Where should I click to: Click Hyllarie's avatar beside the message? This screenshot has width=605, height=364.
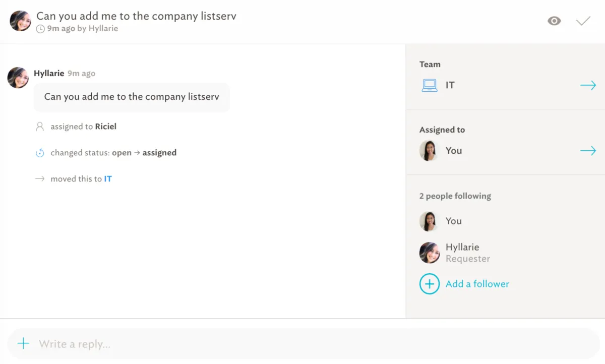point(18,78)
